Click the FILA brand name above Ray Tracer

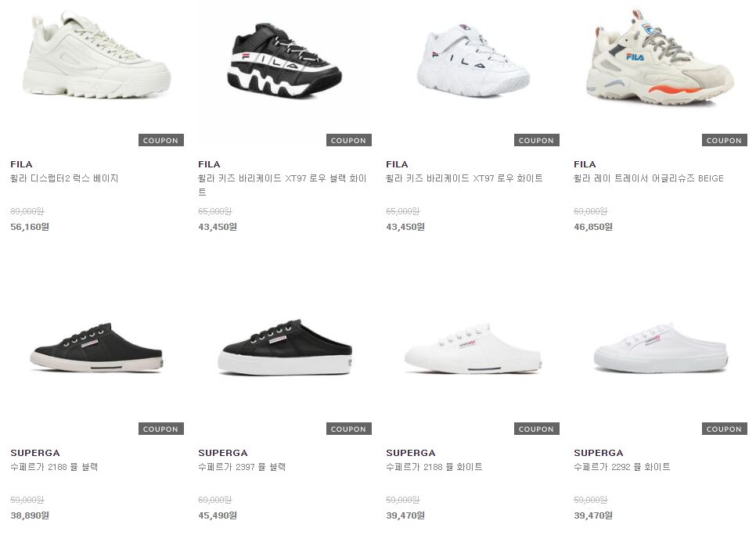click(585, 164)
